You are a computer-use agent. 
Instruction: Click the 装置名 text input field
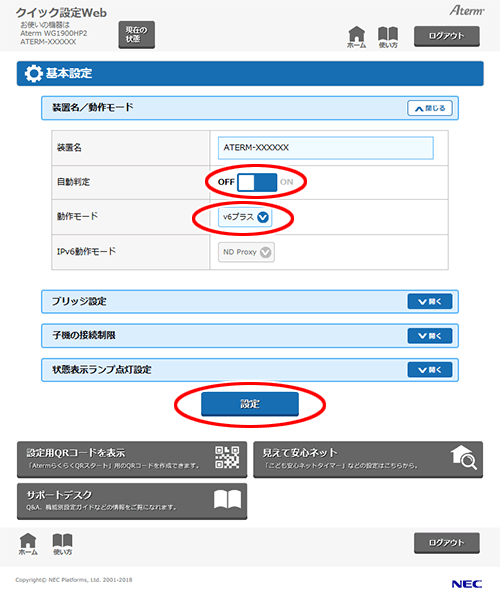pos(326,148)
